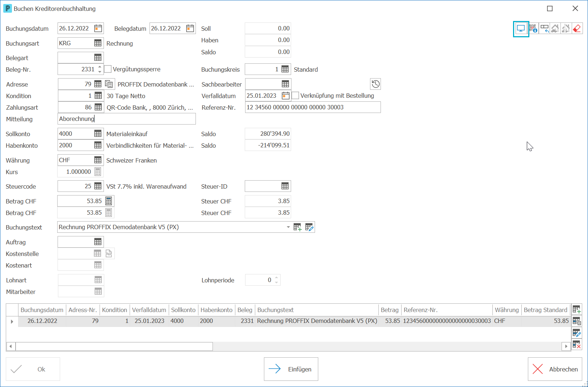The height and width of the screenshot is (387, 588).
Task: Click grid copy-row icon
Action: (577, 321)
